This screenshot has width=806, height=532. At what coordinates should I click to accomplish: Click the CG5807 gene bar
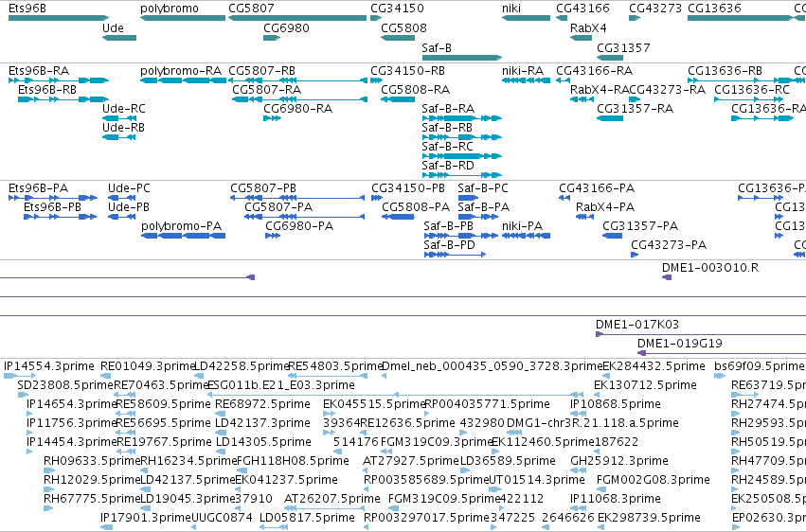(297, 18)
